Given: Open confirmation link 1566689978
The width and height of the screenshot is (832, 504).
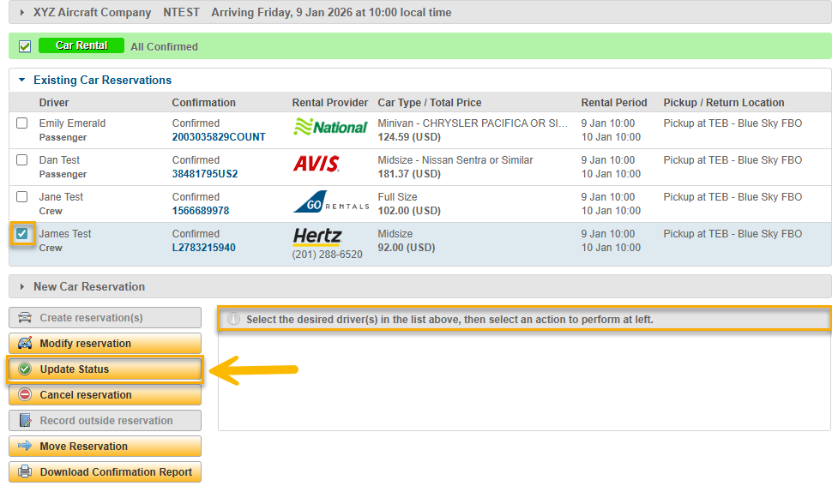Looking at the screenshot, I should pos(201,211).
